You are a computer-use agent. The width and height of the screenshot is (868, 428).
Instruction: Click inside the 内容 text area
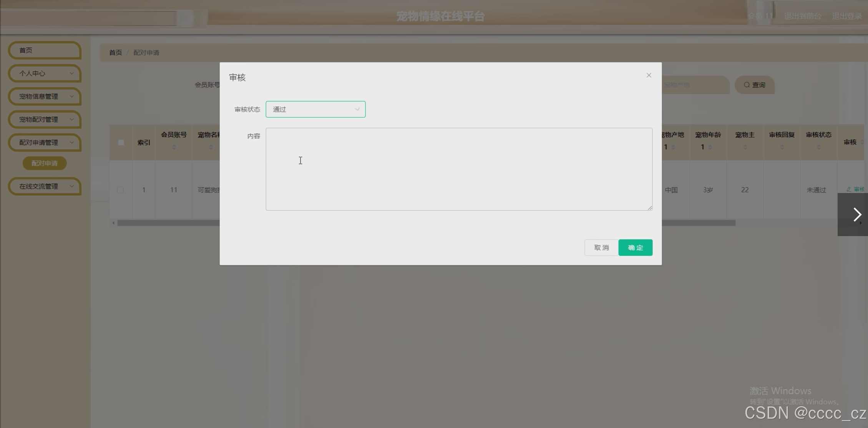[x=459, y=169]
